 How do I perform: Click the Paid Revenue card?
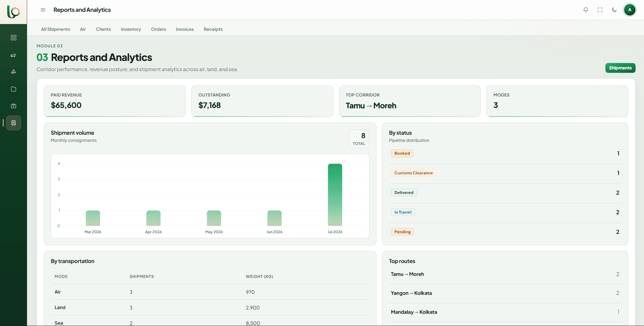(115, 101)
